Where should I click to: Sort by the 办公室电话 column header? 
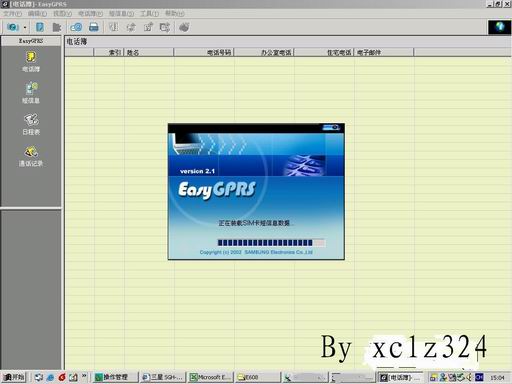(264, 52)
